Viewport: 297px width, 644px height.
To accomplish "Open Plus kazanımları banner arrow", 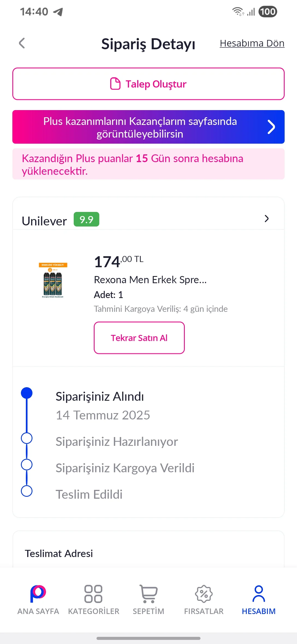I will click(271, 127).
